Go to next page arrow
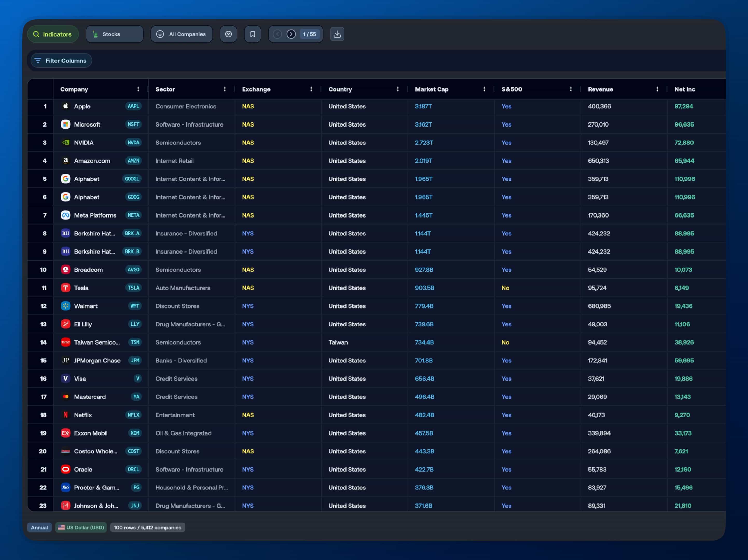This screenshot has height=560, width=748. point(291,34)
